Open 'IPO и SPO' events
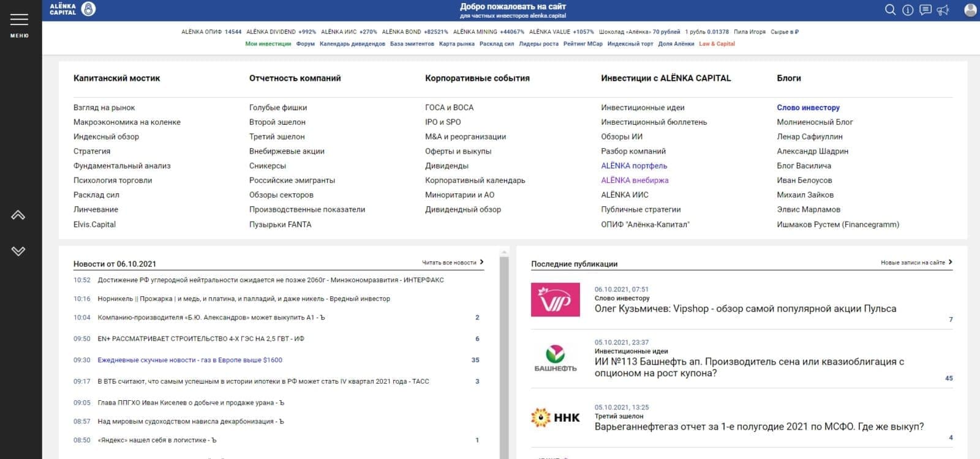This screenshot has height=459, width=980. pyautogui.click(x=443, y=122)
